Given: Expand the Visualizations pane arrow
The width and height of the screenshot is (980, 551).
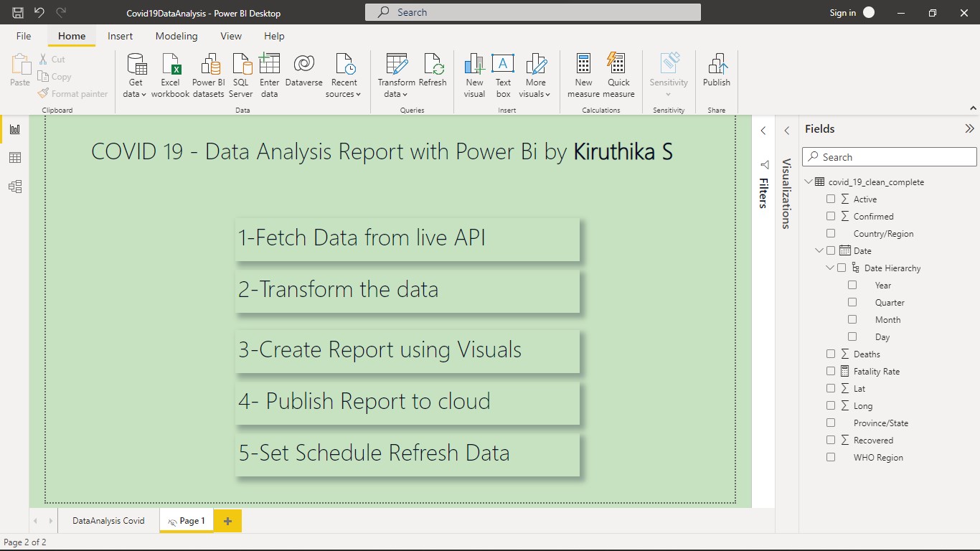Looking at the screenshot, I should pyautogui.click(x=787, y=131).
